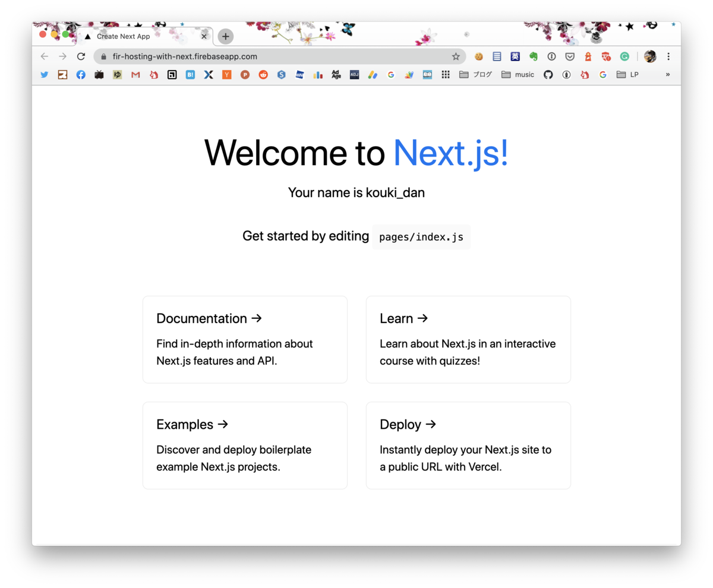Open the Hatena Bookmark B! icon
The height and width of the screenshot is (588, 713).
(x=190, y=75)
